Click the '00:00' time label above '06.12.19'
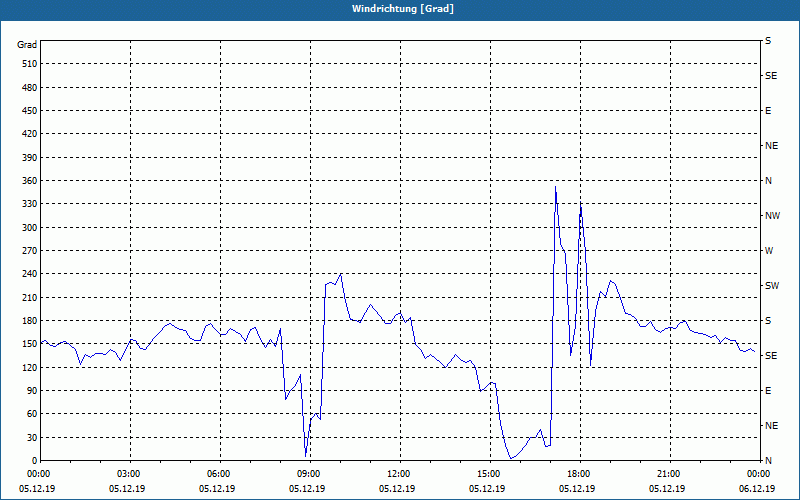The width and height of the screenshot is (800, 500). pos(760,474)
